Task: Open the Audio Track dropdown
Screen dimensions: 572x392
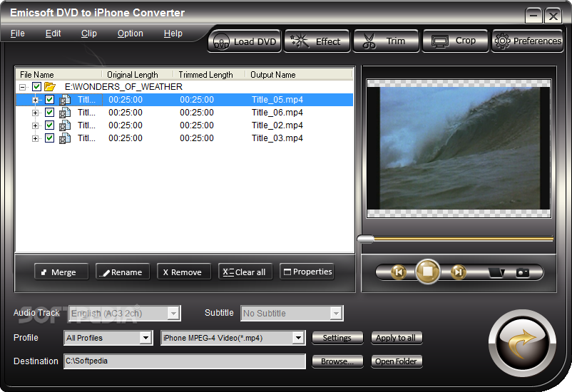Action: tap(173, 313)
